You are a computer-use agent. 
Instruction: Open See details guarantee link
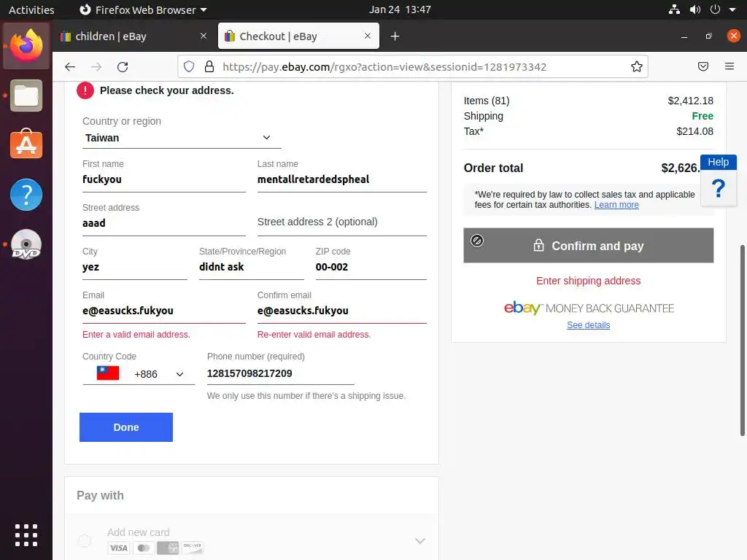pos(589,325)
